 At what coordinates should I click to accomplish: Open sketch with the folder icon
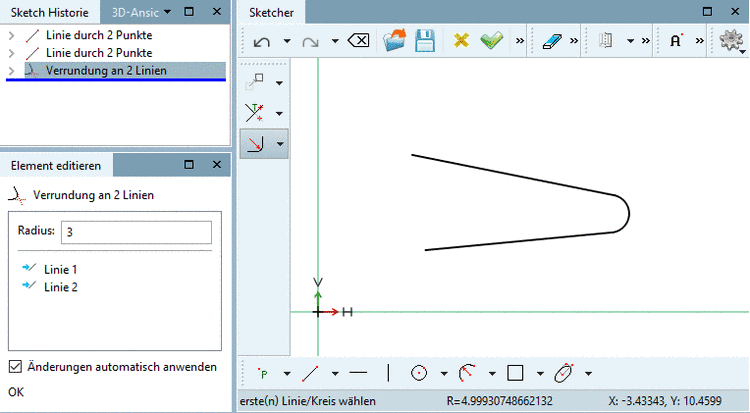[x=395, y=40]
